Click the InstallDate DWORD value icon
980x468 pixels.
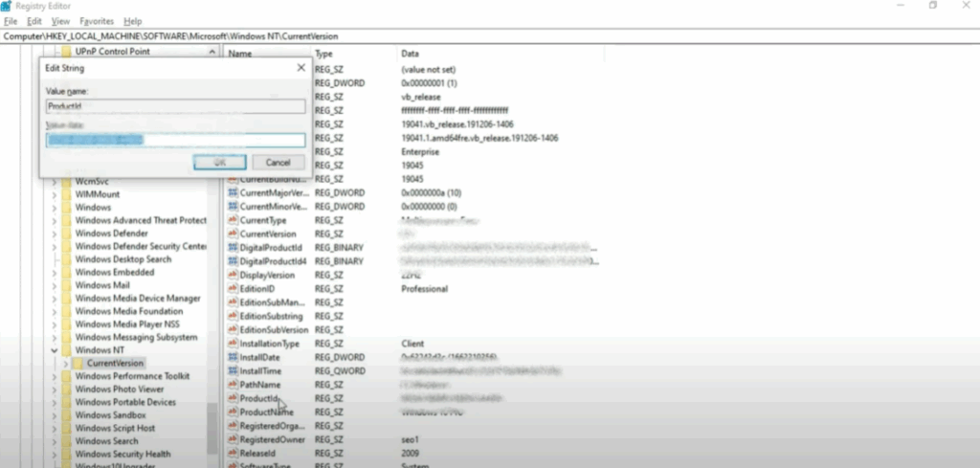[232, 357]
